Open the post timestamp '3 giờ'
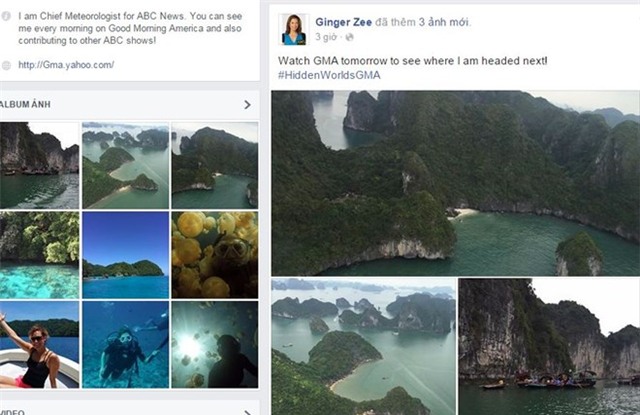Screen dimensions: 640x415 coord(326,37)
